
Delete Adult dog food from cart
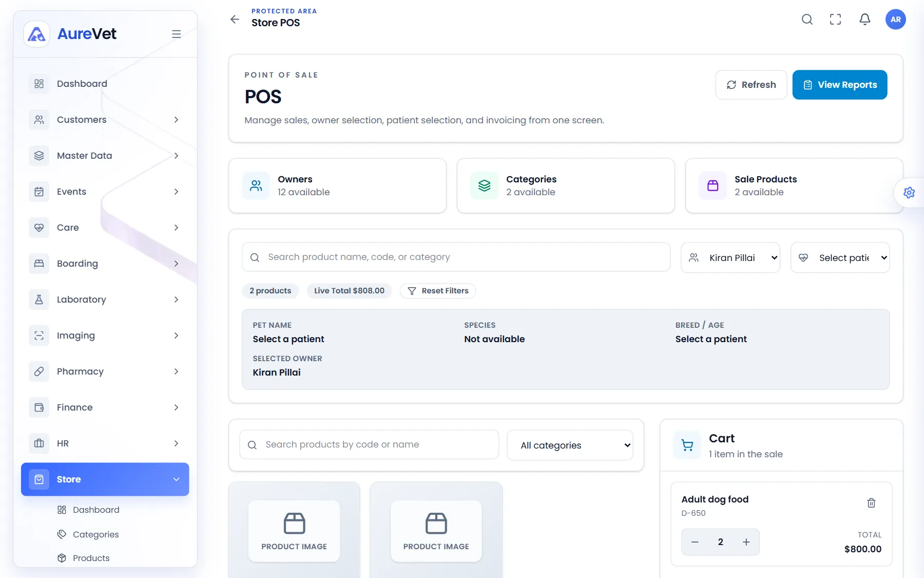pyautogui.click(x=871, y=503)
